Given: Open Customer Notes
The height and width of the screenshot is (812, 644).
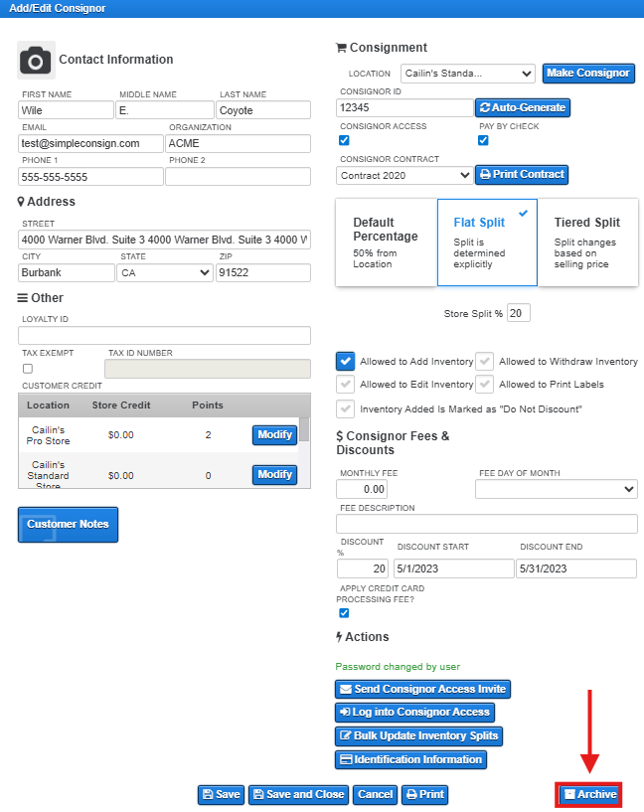Looking at the screenshot, I should pos(68,524).
